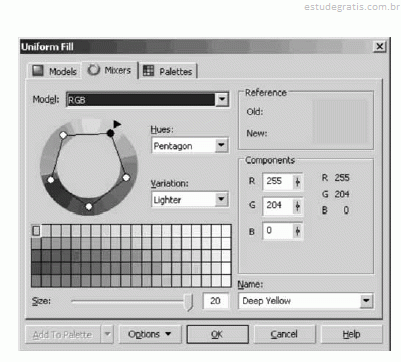This screenshot has height=362, width=401.
Task: Click the Cancel button
Action: coord(284,334)
